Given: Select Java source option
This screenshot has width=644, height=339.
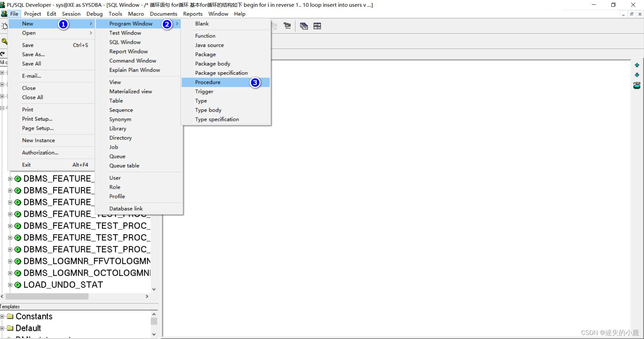Looking at the screenshot, I should [226, 45].
